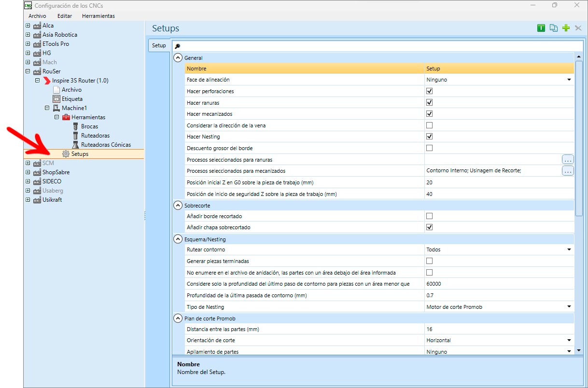Toggle Añadir borde recortado checkbox
Image resolution: width=588 pixels, height=388 pixels.
click(x=429, y=216)
